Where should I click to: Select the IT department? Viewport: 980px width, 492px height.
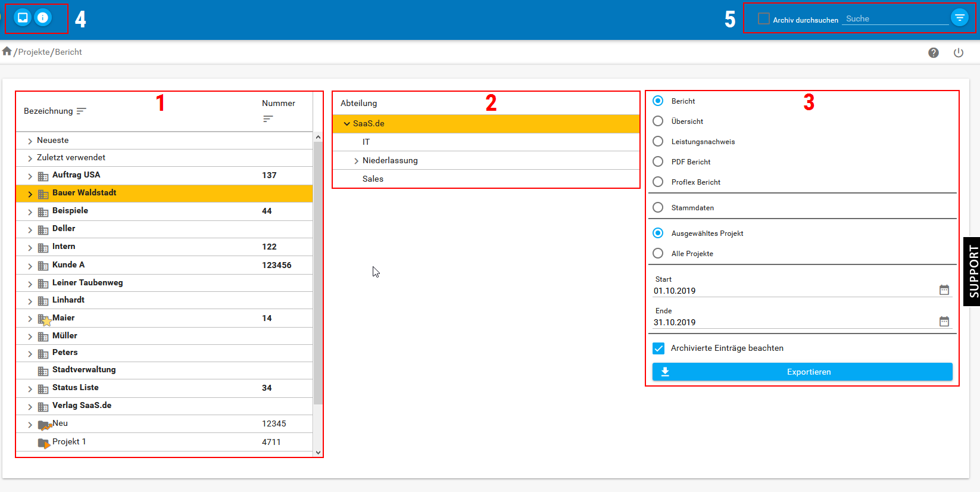click(x=486, y=142)
